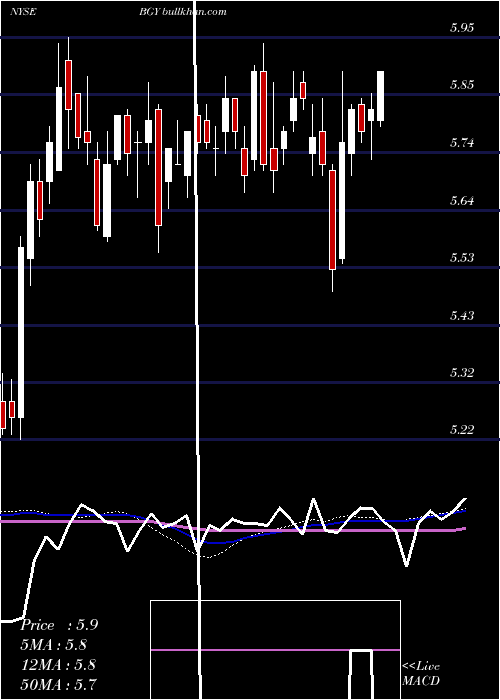Click the 12MA : 5.8 readout
500x700 pixels.
click(58, 665)
